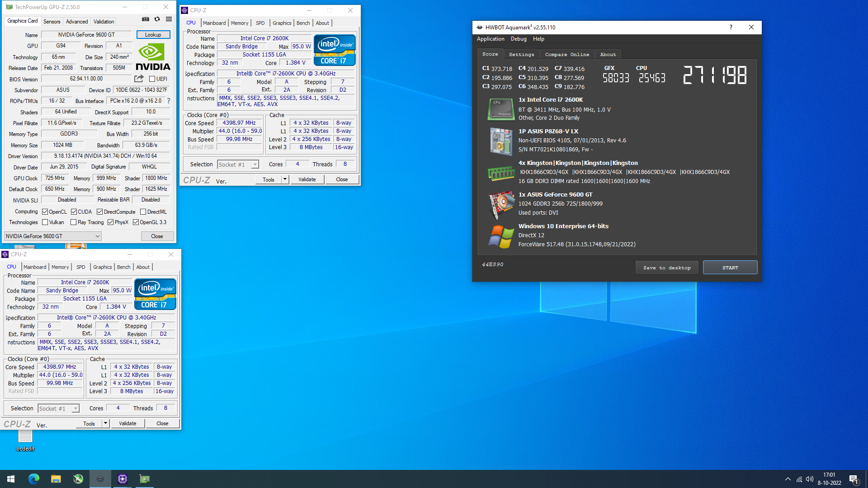Open Mainboard tab in upper CPU-Z

[x=214, y=23]
